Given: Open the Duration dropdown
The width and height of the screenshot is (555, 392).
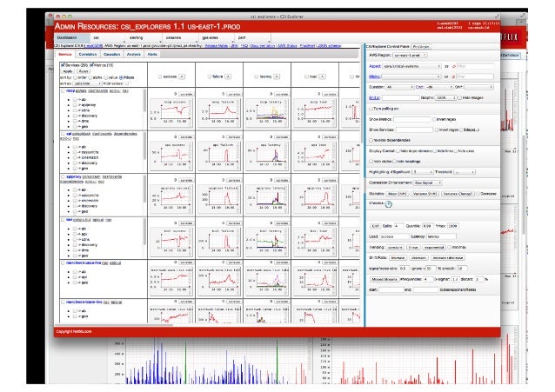Looking at the screenshot, I should click(399, 87).
